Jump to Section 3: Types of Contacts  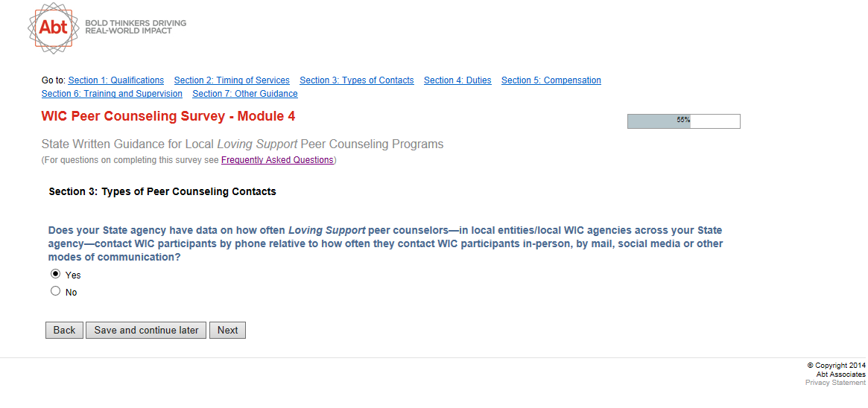356,80
